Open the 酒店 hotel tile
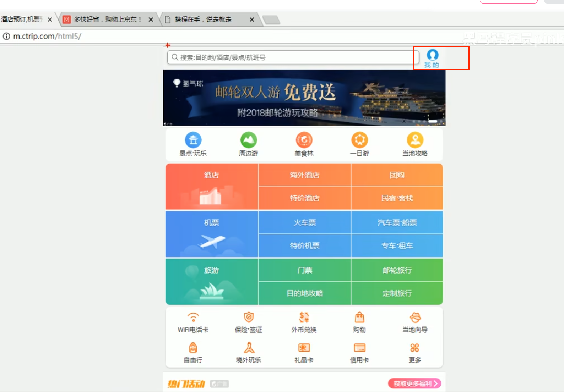 pos(212,187)
